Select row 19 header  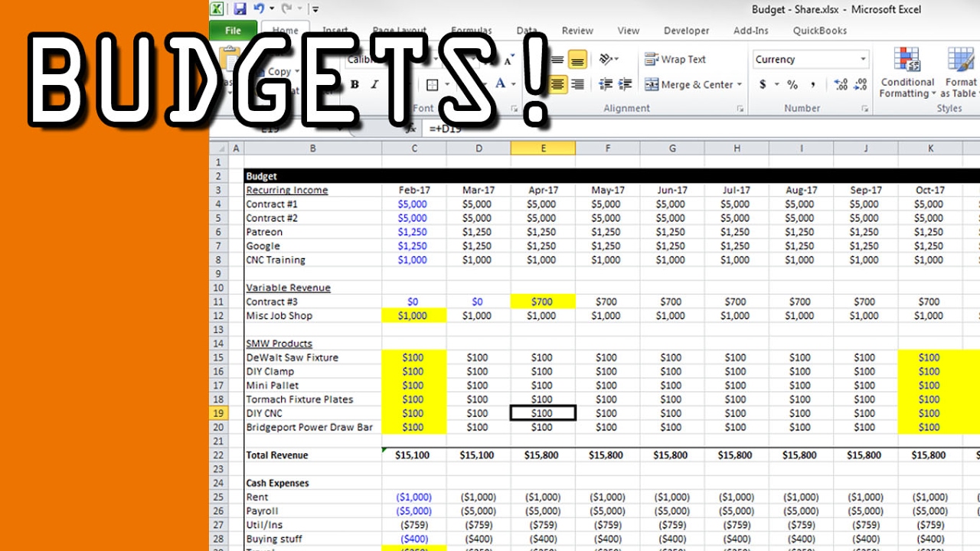click(218, 413)
